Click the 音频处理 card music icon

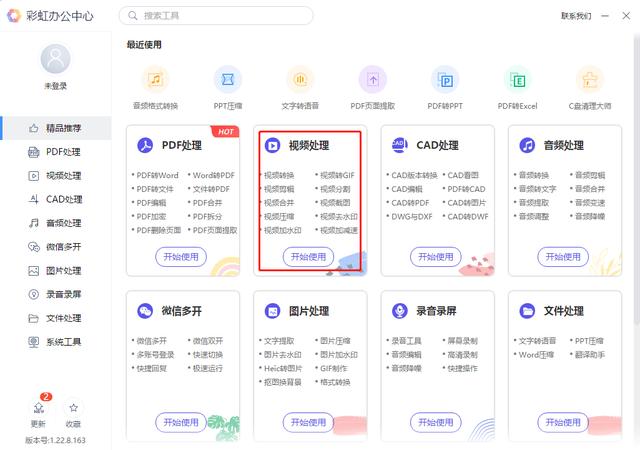pos(527,145)
